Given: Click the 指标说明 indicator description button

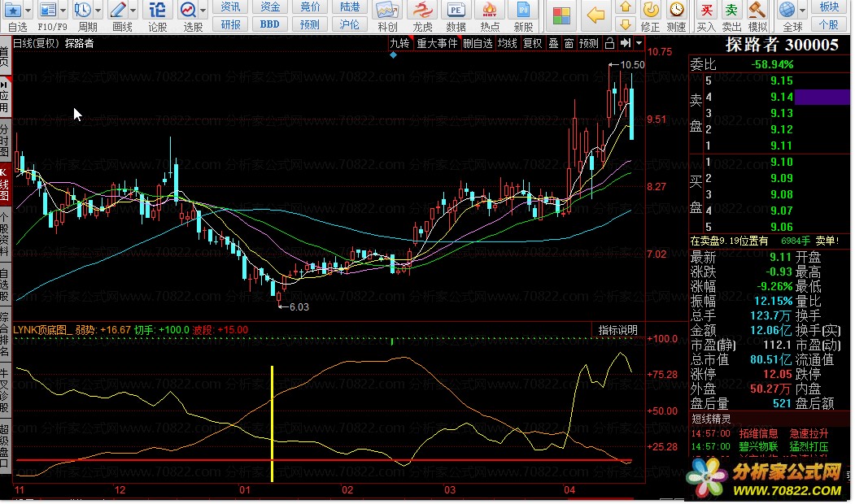Looking at the screenshot, I should [618, 329].
